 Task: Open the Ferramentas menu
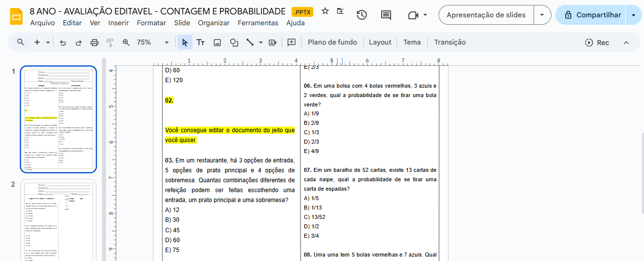[258, 23]
